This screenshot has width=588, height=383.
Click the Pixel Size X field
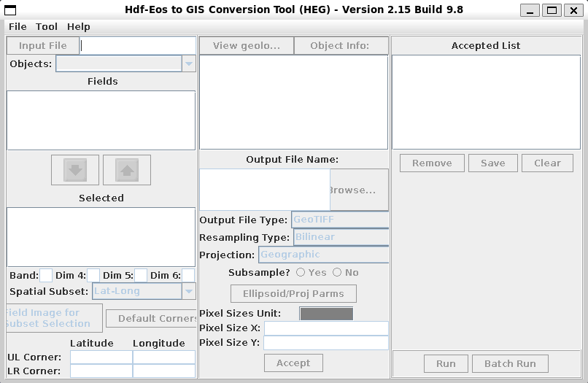326,328
